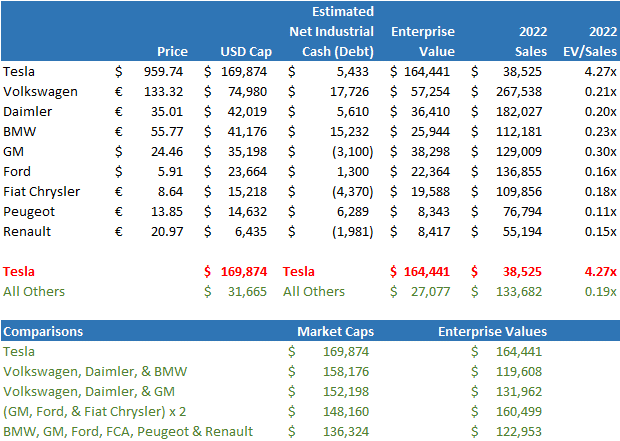
Task: Select Peugeot's USD cap 14,632
Action: (247, 212)
